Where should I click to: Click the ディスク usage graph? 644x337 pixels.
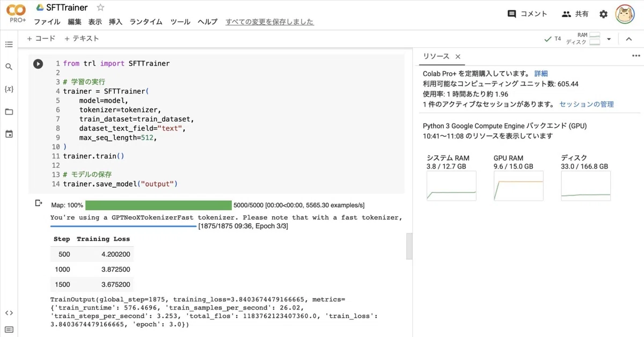click(x=586, y=186)
